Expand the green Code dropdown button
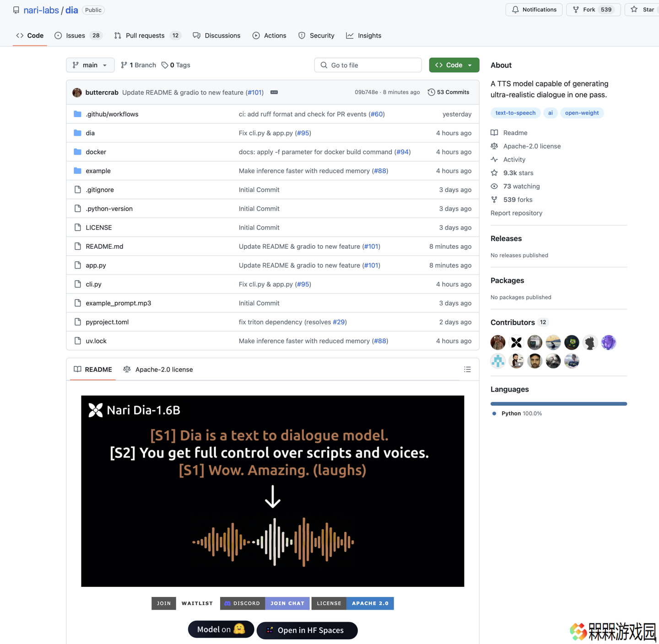Image resolution: width=659 pixels, height=644 pixels. [454, 65]
